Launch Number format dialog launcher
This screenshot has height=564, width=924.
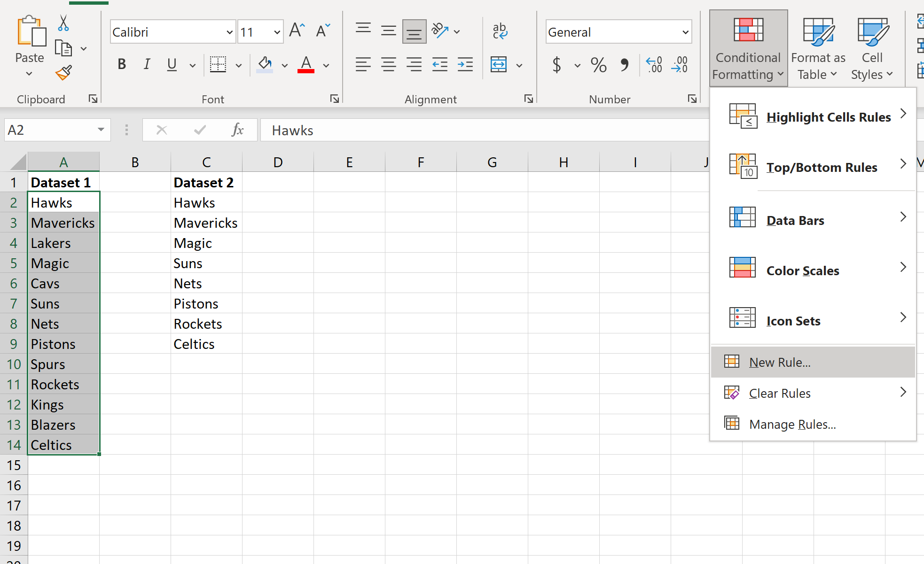click(x=692, y=99)
